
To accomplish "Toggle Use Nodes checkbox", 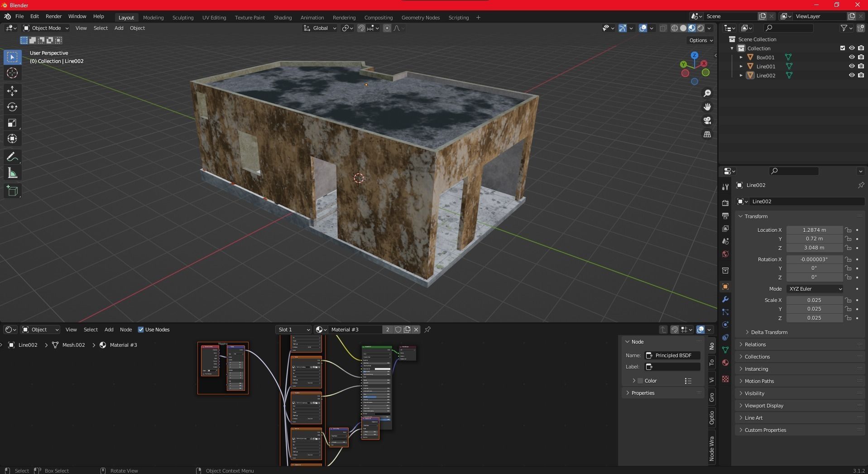I will [141, 330].
